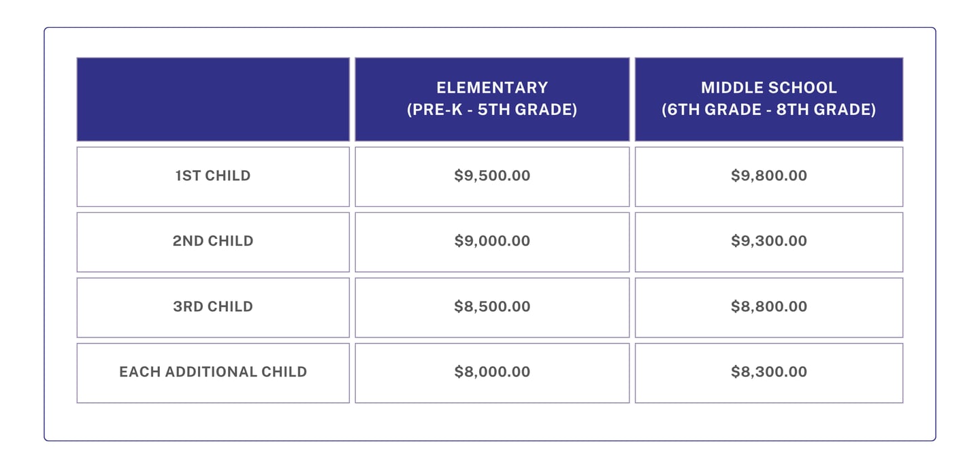Click the $8,300.00 middle school tuition cell

point(769,372)
